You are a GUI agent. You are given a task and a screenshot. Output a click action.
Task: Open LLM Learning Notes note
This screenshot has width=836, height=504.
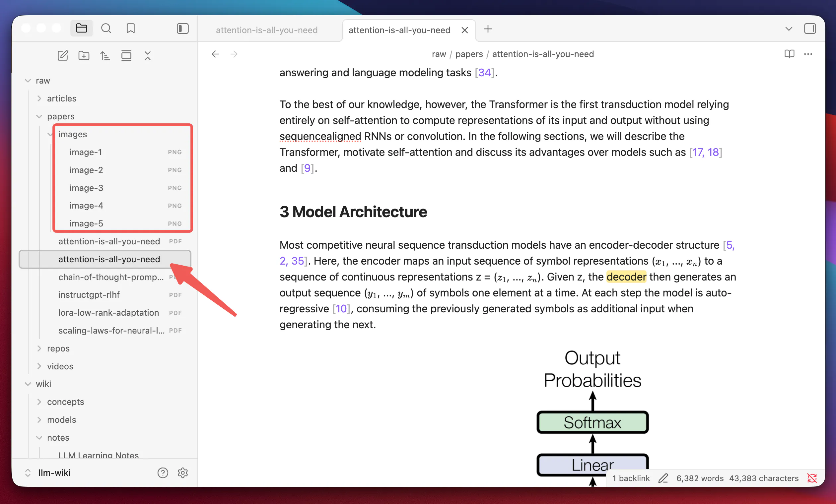99,455
